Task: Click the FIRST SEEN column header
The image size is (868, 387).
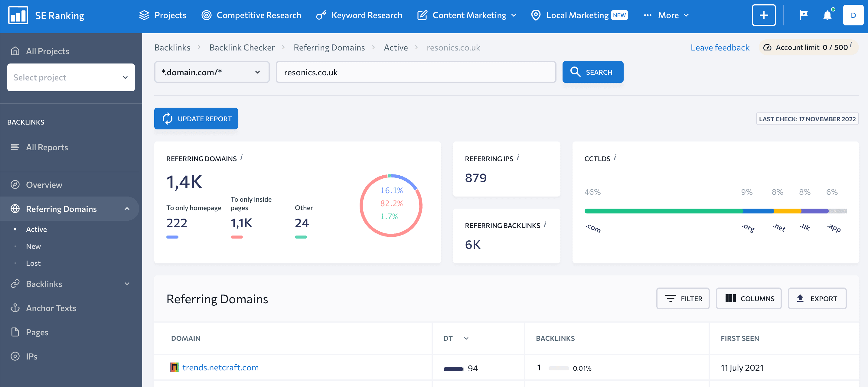Action: pos(740,339)
